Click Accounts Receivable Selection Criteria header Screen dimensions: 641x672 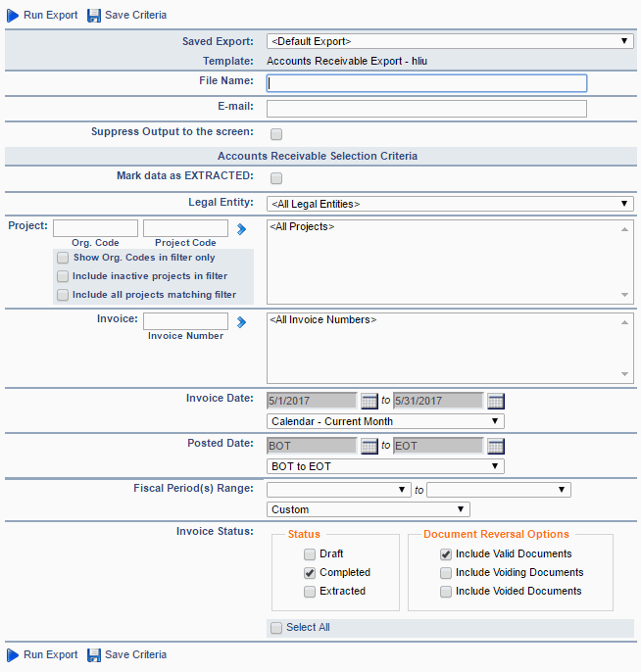pos(318,156)
